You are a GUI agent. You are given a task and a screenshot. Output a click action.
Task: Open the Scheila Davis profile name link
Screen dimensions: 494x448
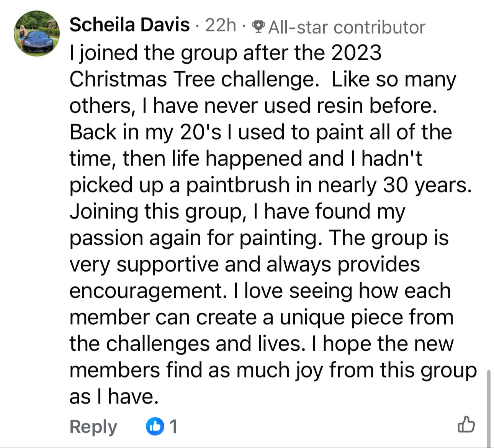click(129, 25)
